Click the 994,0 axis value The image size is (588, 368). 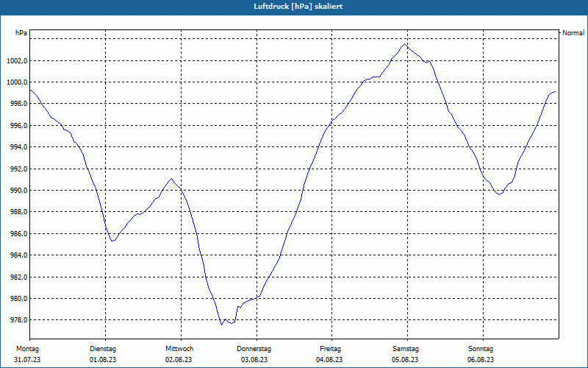tap(18, 146)
